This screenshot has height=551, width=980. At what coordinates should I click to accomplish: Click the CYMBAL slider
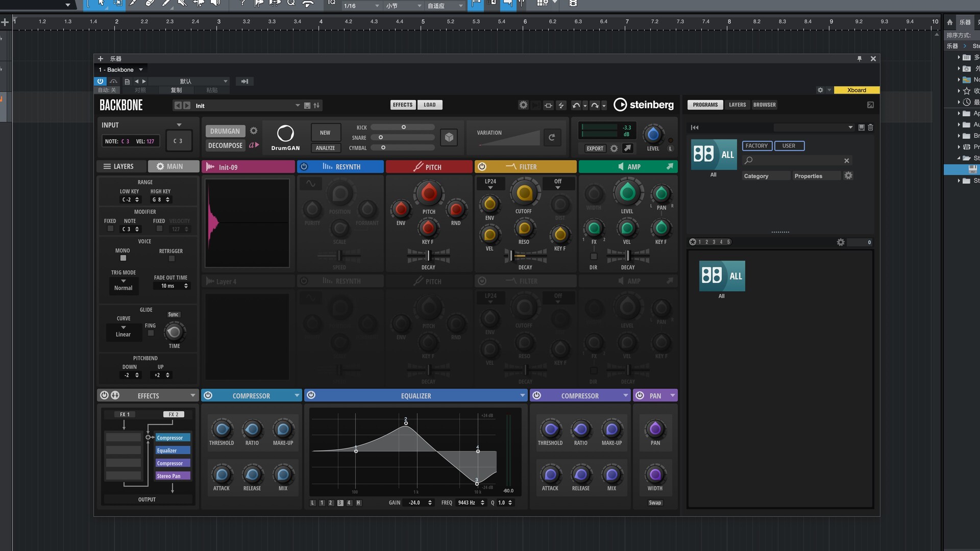point(403,147)
